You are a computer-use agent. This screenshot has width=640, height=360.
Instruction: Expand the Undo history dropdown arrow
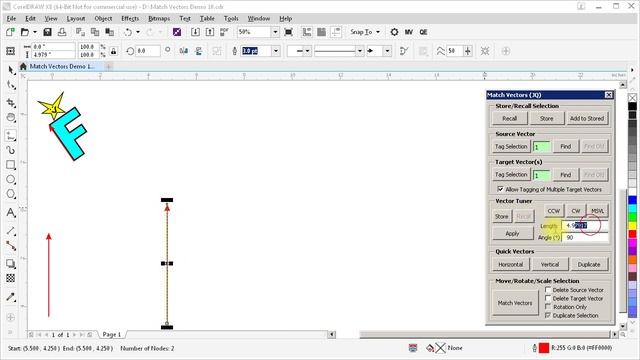coord(138,32)
